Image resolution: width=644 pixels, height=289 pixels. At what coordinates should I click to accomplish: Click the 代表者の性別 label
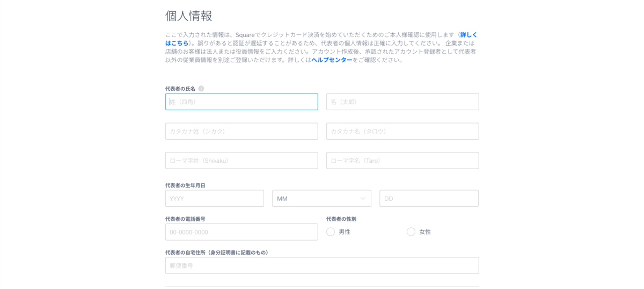(x=341, y=219)
